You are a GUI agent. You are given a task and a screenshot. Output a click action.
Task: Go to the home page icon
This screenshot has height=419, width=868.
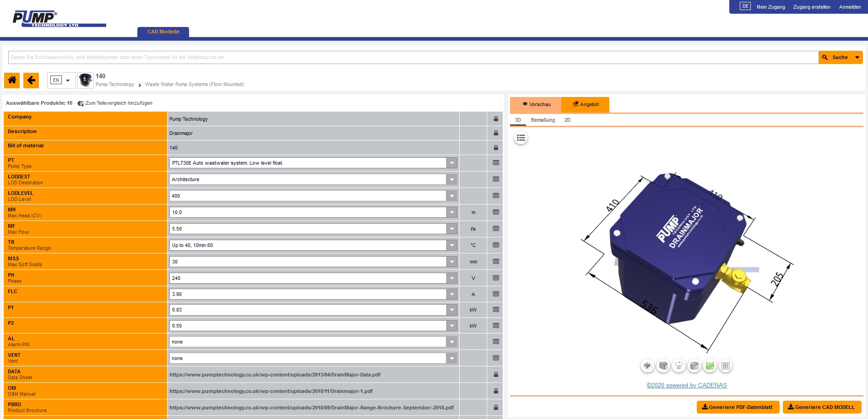click(x=12, y=80)
